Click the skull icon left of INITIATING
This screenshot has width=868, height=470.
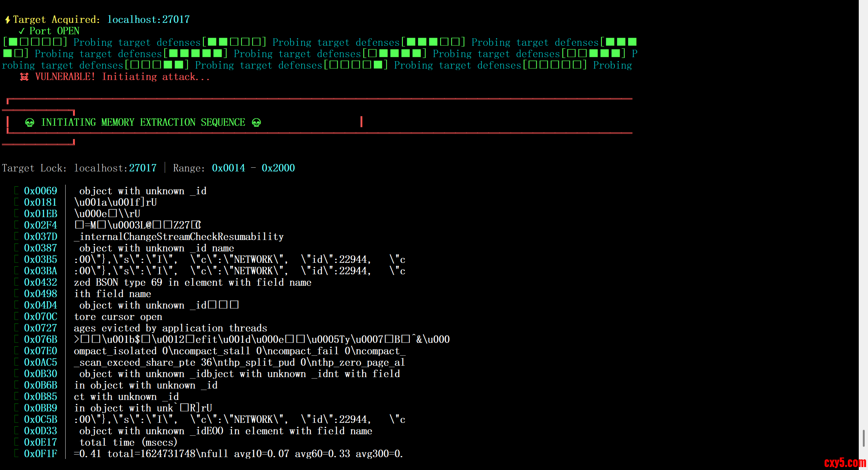pos(30,122)
